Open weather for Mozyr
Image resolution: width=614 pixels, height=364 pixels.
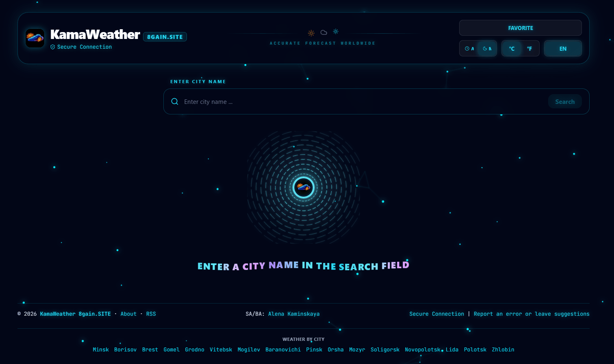357,350
